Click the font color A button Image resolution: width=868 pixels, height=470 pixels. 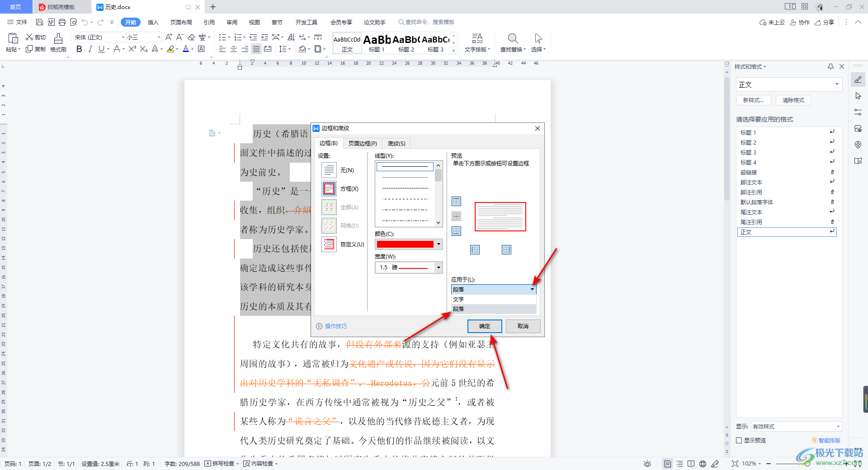185,49
